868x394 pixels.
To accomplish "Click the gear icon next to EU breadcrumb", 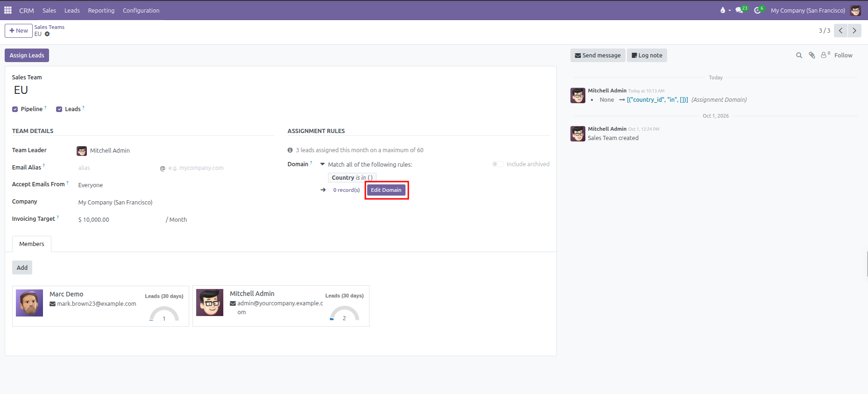I will (47, 34).
